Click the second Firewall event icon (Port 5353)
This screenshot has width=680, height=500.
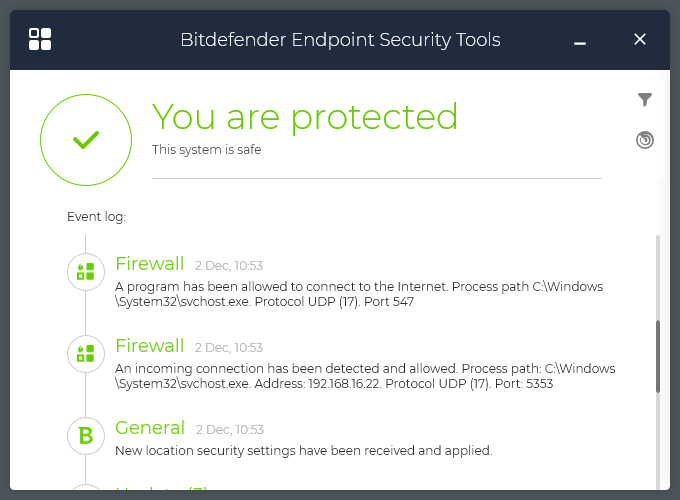[86, 353]
